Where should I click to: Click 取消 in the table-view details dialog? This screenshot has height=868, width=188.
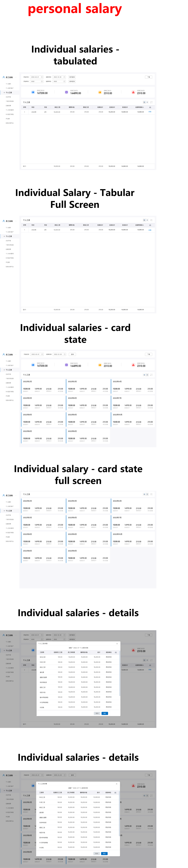[97, 713]
